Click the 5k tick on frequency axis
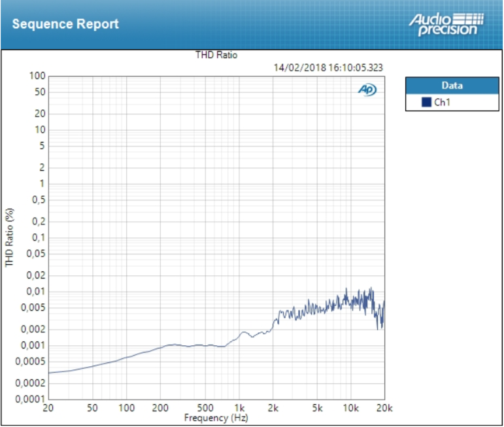Screen dimensions: 504x427 [318, 409]
